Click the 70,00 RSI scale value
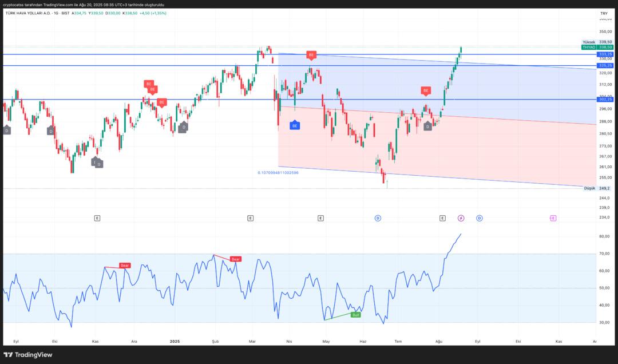 point(604,254)
